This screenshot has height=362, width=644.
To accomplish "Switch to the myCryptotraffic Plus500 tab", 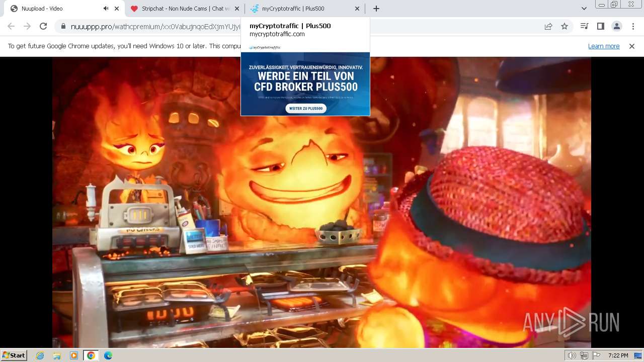I will (305, 9).
